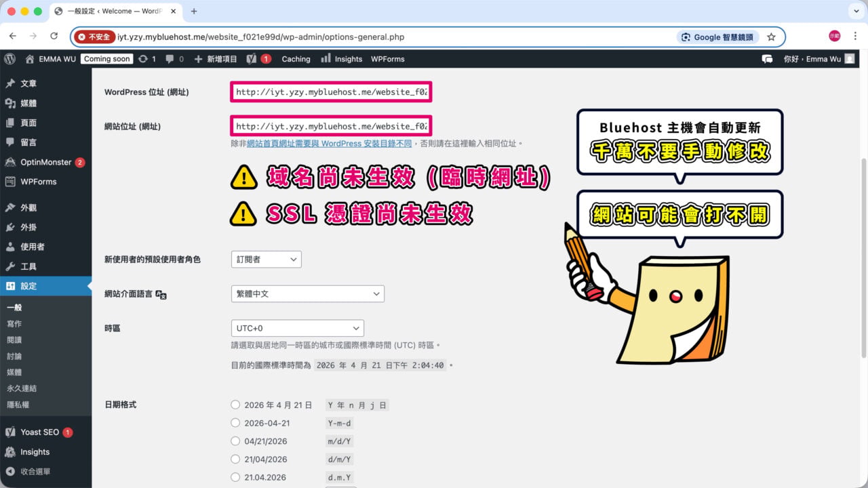Viewport: 868px width, 488px height.
Task: Click the Insights icon in sidebar
Action: 10,452
